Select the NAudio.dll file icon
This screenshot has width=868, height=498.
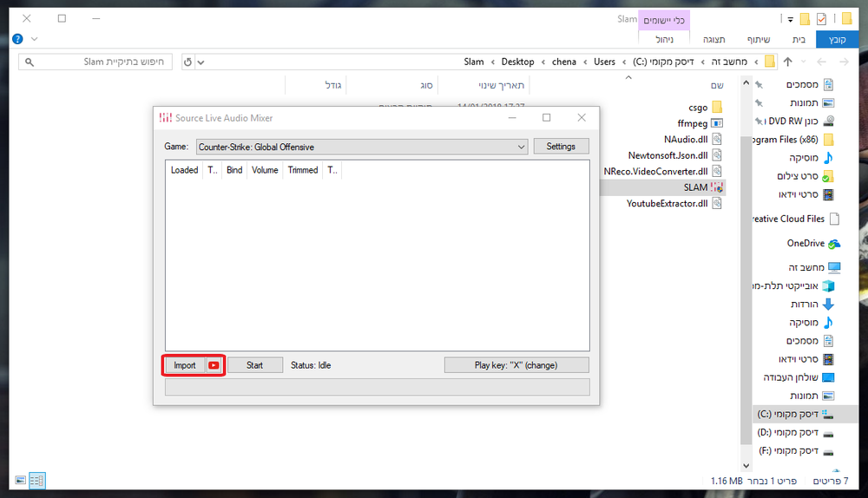click(717, 139)
